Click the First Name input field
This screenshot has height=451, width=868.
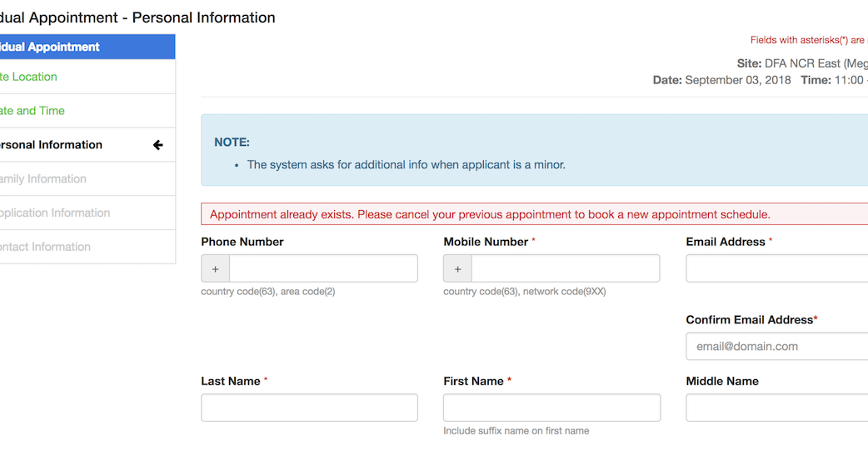pos(551,408)
